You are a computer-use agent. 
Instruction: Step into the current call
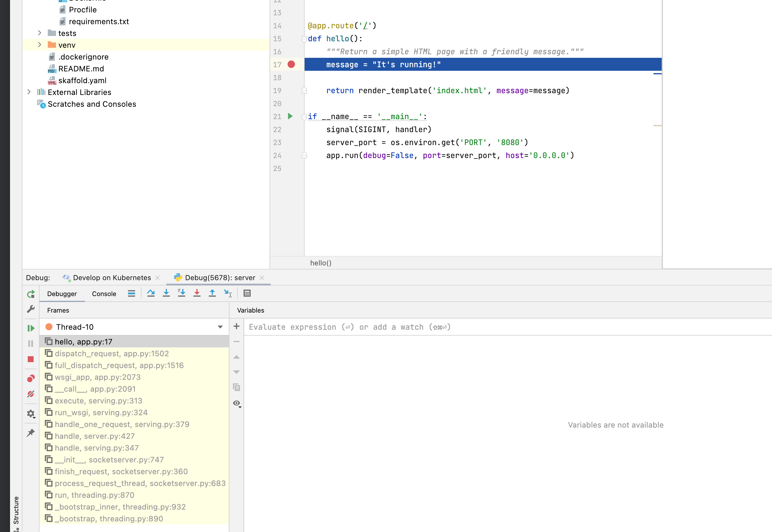166,293
